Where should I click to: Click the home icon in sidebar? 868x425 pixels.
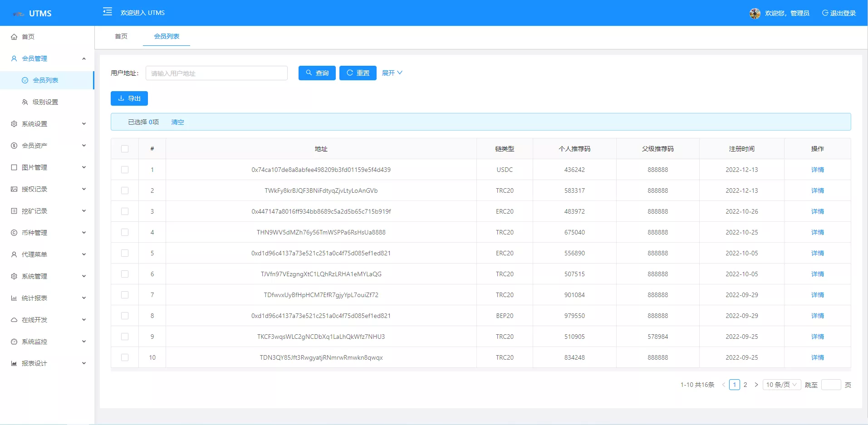coord(14,37)
